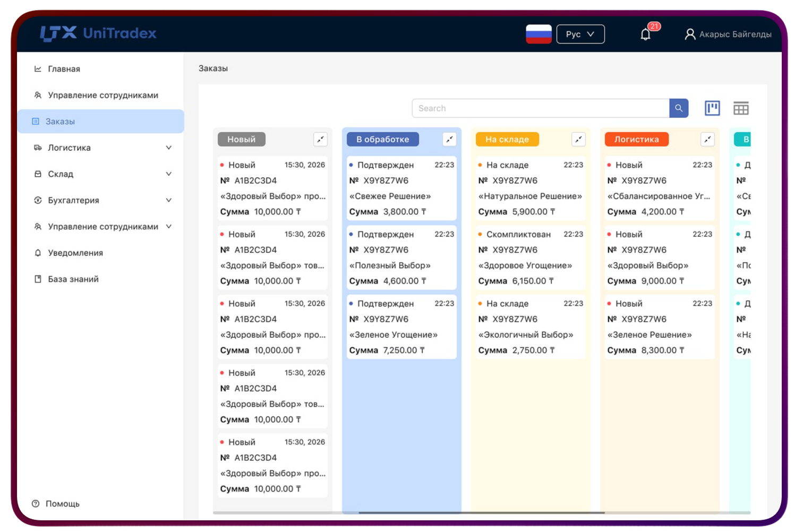The image size is (795, 532).
Task: Open user profile Акарыс Байгелды
Action: 728,35
